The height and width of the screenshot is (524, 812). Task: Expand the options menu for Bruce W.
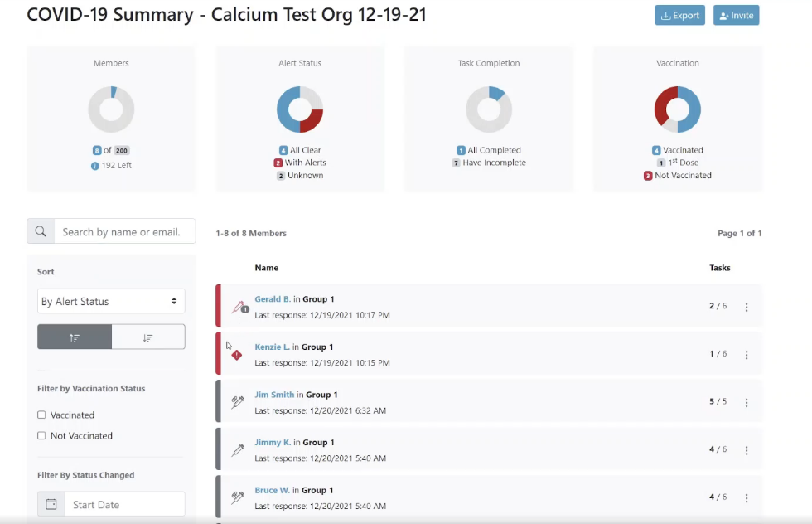pyautogui.click(x=747, y=498)
